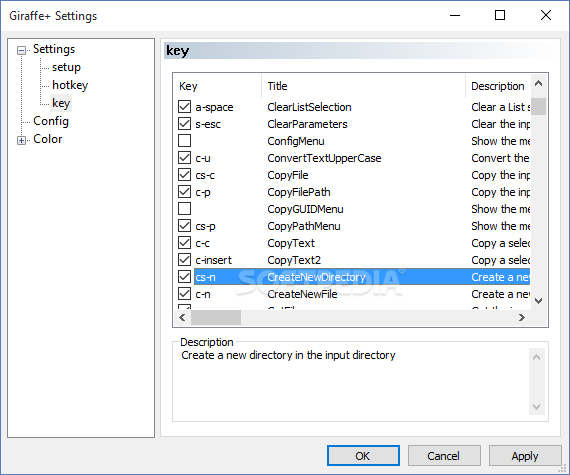Image resolution: width=570 pixels, height=475 pixels.
Task: Select the CopyPathMenu row title
Action: point(304,226)
